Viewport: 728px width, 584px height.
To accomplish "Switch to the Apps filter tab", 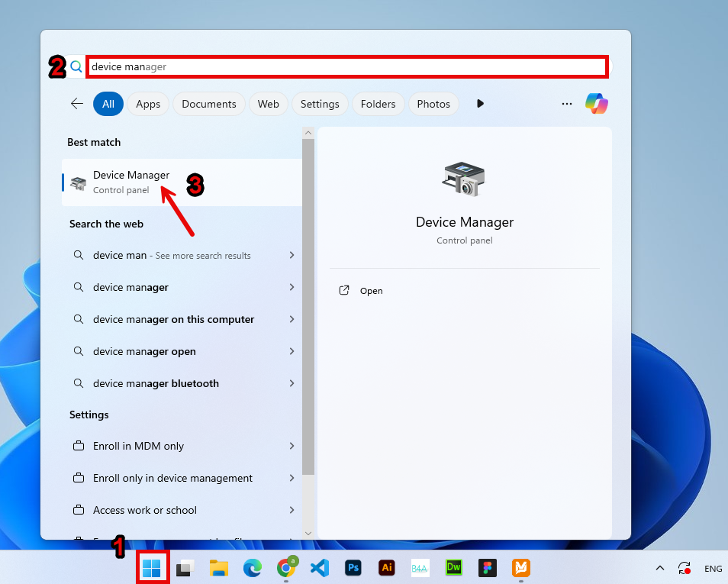I will [x=148, y=104].
